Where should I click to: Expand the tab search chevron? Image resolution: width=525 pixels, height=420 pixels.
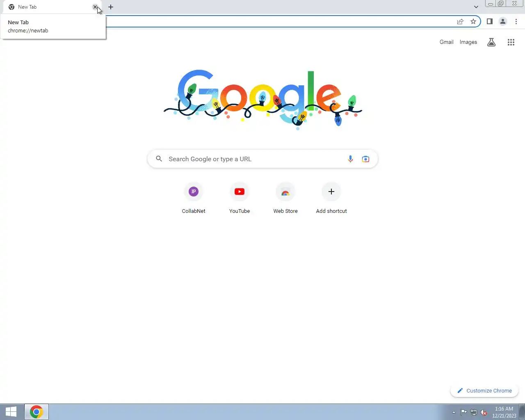476,7
